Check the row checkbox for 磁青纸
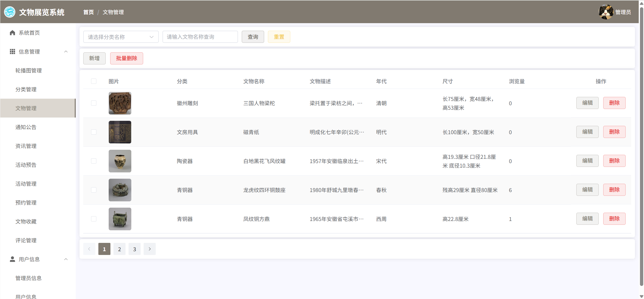This screenshot has height=299, width=644. click(94, 132)
